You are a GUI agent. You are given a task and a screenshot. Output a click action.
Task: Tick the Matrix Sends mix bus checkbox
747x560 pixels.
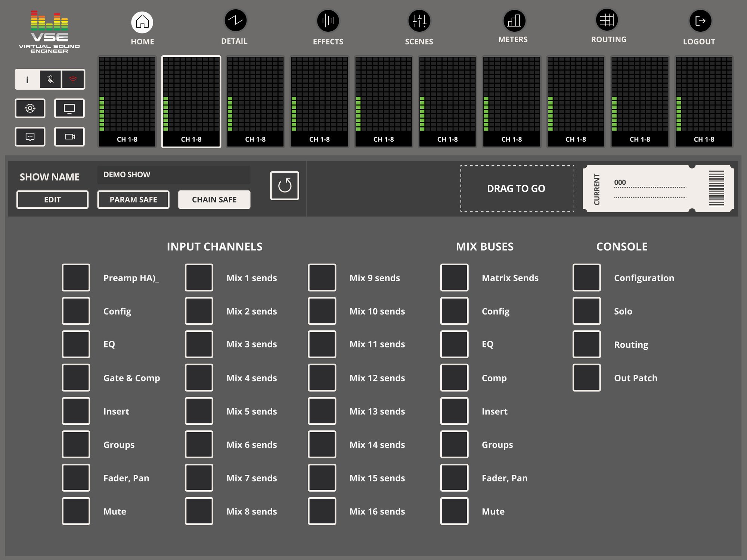pos(454,278)
